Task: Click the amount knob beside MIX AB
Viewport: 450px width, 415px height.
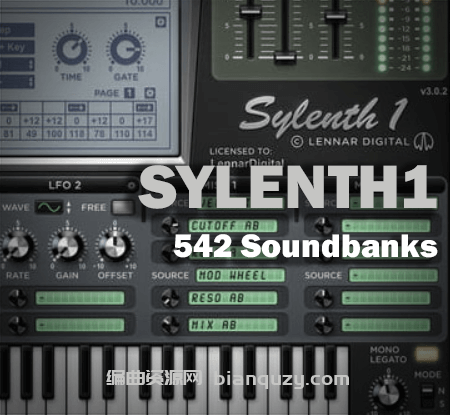Action: click(x=170, y=324)
